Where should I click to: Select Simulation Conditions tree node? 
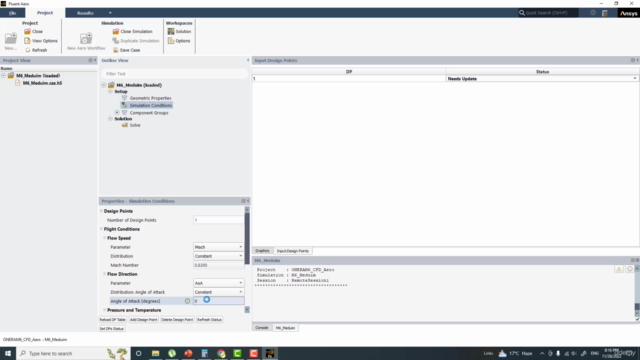tap(151, 105)
